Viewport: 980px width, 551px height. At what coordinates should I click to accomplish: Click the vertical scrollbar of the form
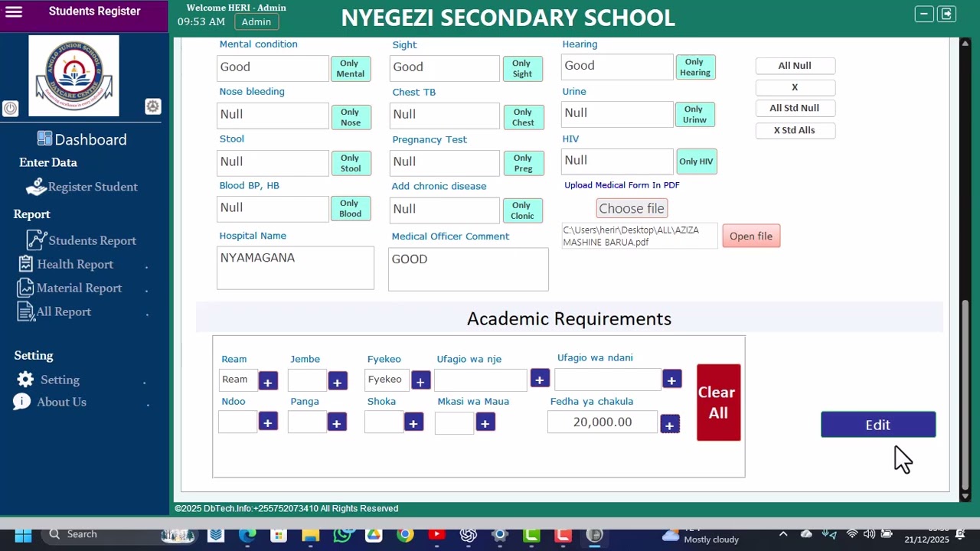pos(965,395)
